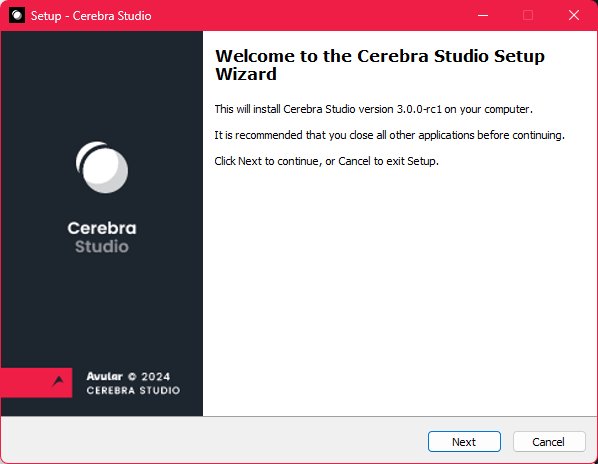The width and height of the screenshot is (598, 464).
Task: Minimize the Setup window
Action: click(x=483, y=15)
